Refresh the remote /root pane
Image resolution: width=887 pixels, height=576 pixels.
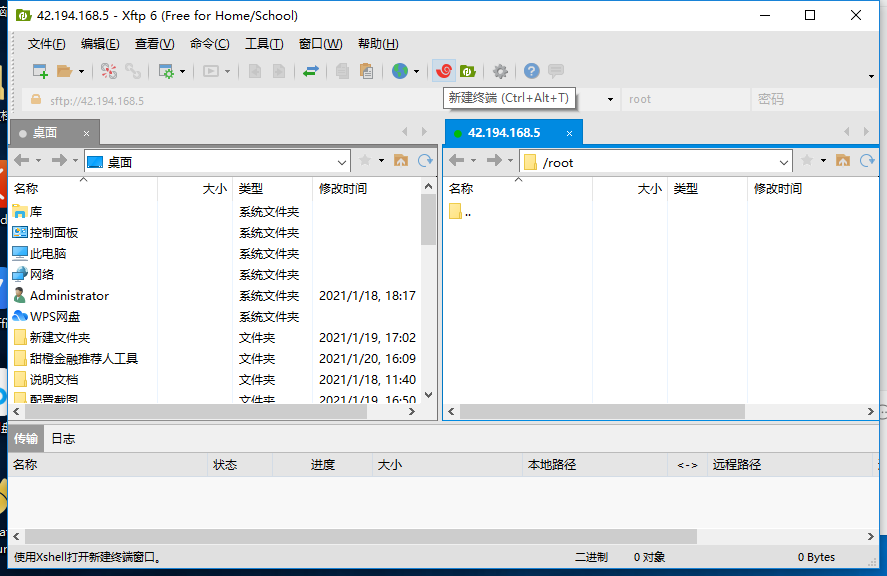(x=869, y=161)
